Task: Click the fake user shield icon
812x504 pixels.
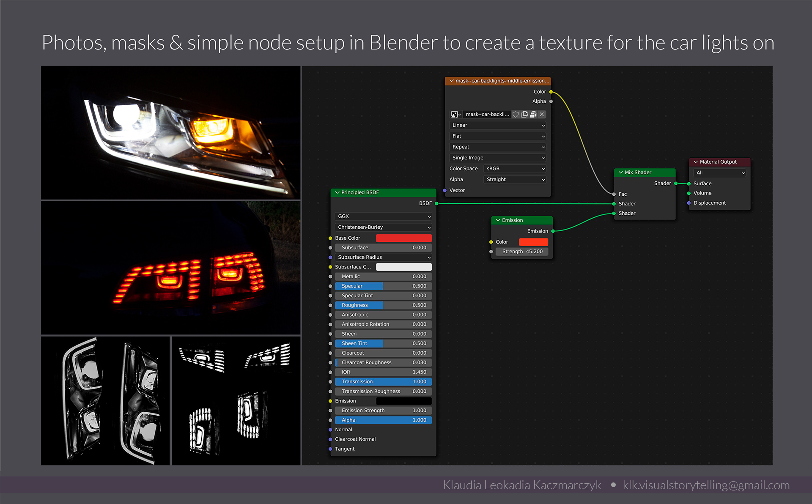Action: [x=516, y=115]
